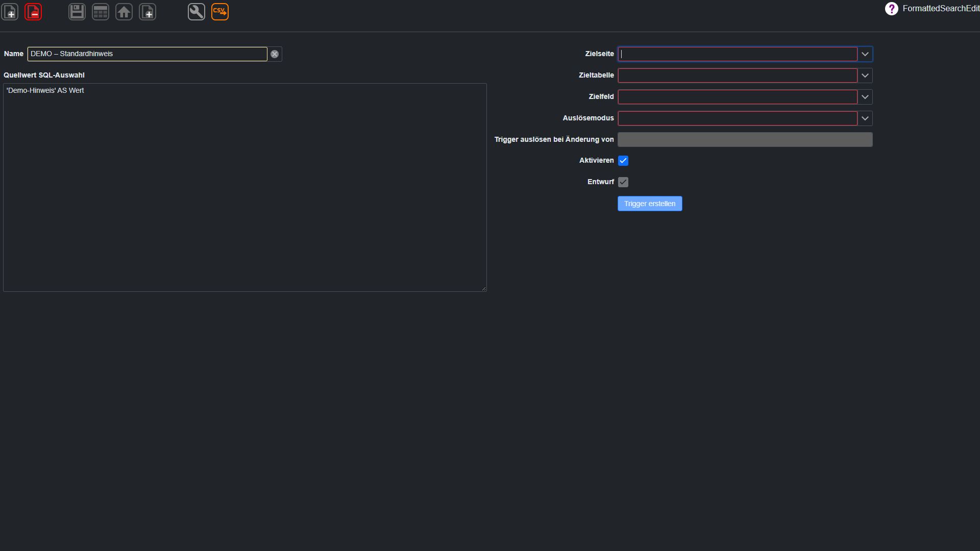Click the Zielseite input field
980x551 pixels.
point(738,54)
